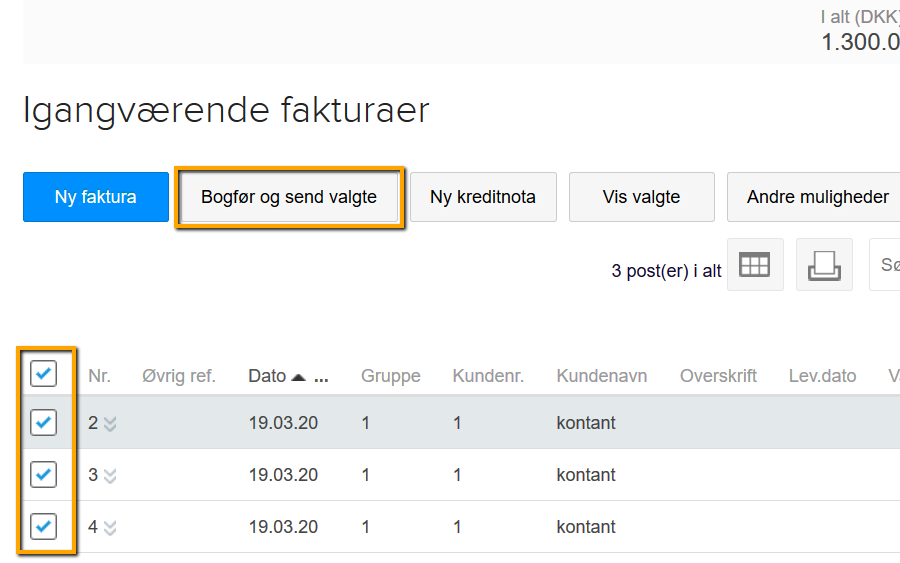Deselect the invoice 4 checkbox

click(x=43, y=526)
